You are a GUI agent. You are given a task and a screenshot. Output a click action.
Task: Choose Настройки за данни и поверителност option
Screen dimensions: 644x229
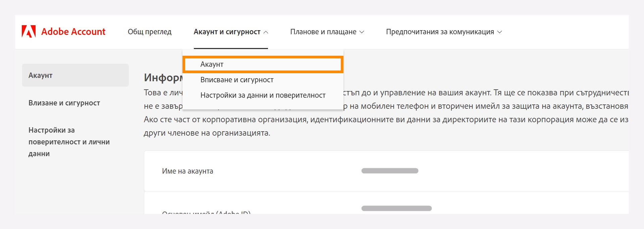[x=263, y=95]
